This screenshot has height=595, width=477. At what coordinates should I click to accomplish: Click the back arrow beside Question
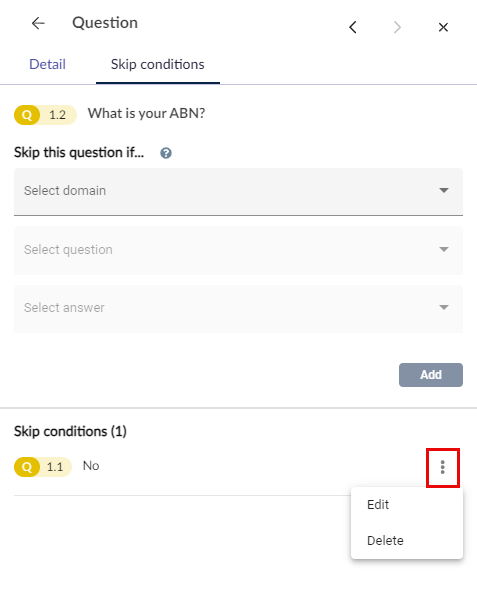(38, 23)
